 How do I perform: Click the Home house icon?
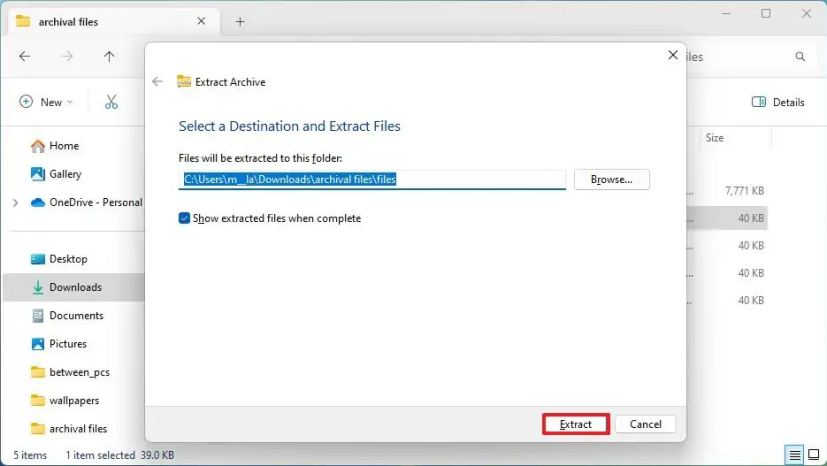click(x=37, y=146)
